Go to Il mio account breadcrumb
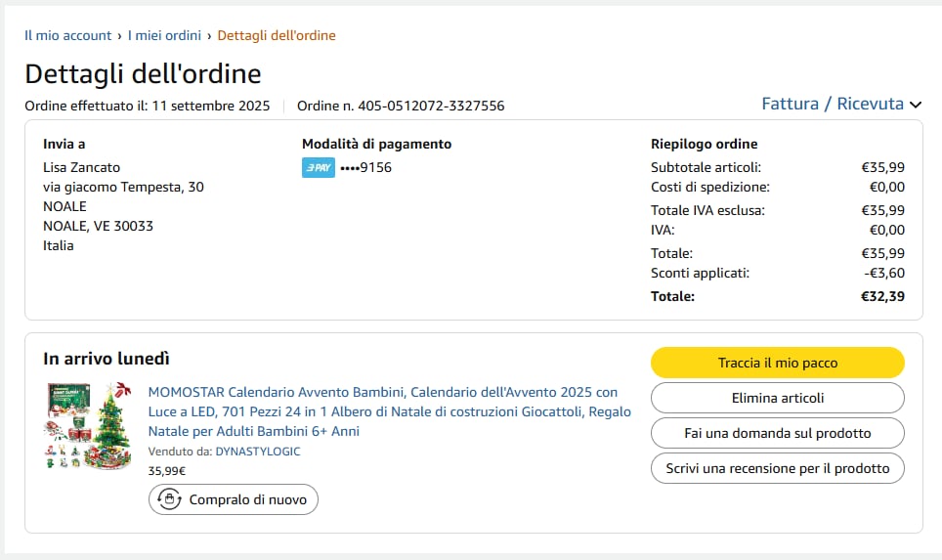The height and width of the screenshot is (560, 942). pyautogui.click(x=68, y=35)
